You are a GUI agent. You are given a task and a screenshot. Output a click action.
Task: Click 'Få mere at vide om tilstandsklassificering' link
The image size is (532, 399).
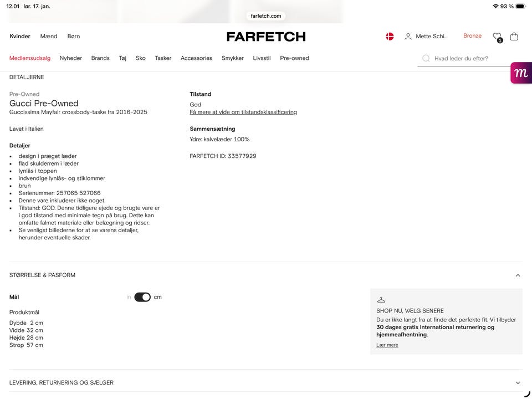tap(243, 112)
